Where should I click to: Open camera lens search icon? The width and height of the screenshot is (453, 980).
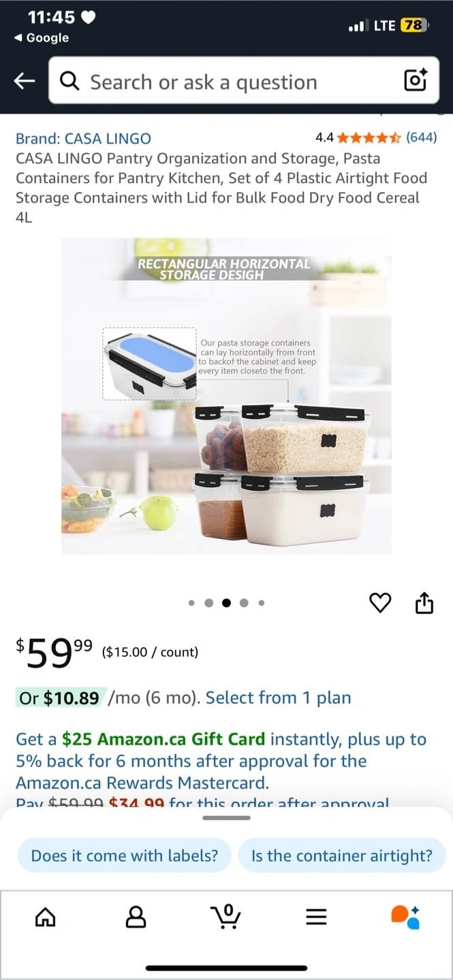[416, 80]
